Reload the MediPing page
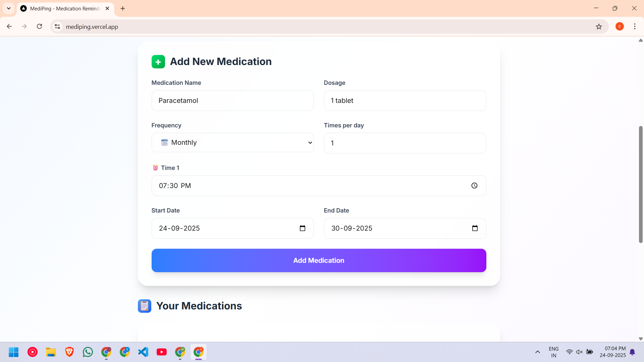 pos(39,26)
